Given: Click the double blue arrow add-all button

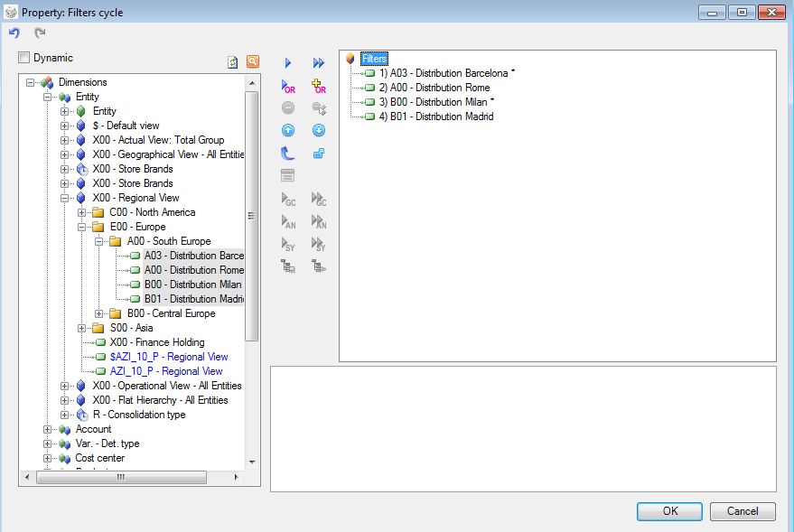Looking at the screenshot, I should pyautogui.click(x=319, y=62).
